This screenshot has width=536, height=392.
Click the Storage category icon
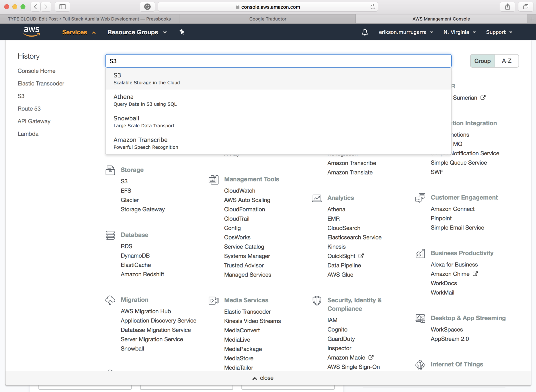[110, 170]
